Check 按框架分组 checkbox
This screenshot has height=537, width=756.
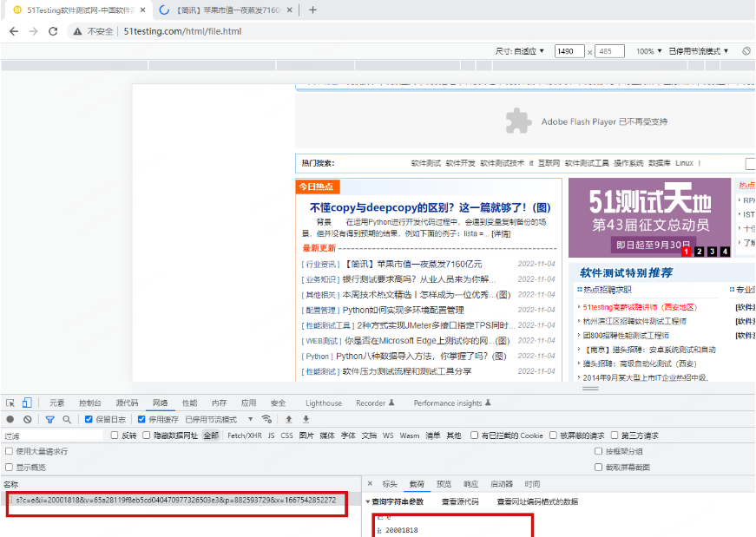pos(598,451)
